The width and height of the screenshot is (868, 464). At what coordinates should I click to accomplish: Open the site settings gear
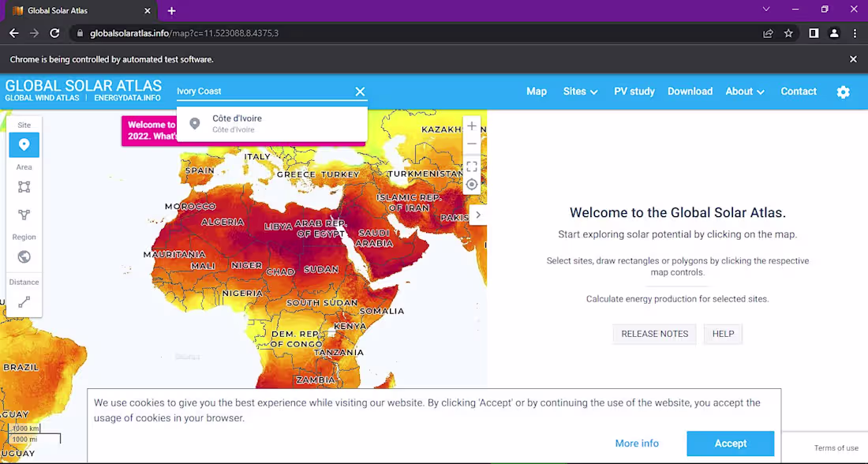843,92
